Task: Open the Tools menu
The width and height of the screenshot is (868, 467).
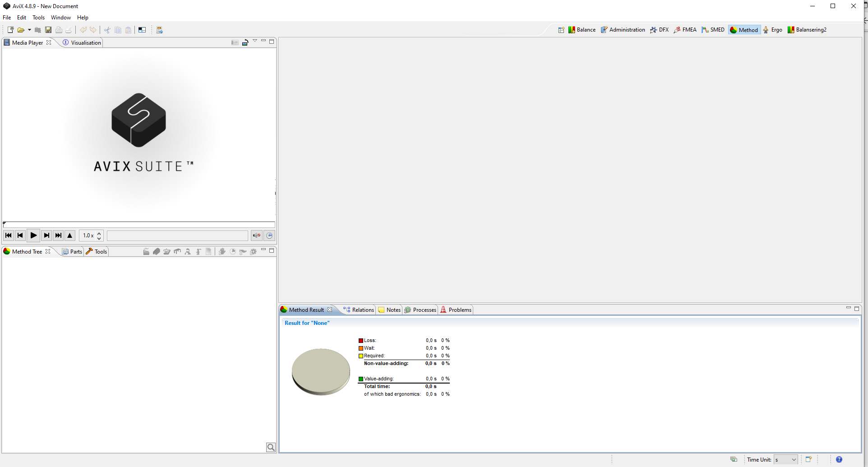Action: point(38,18)
